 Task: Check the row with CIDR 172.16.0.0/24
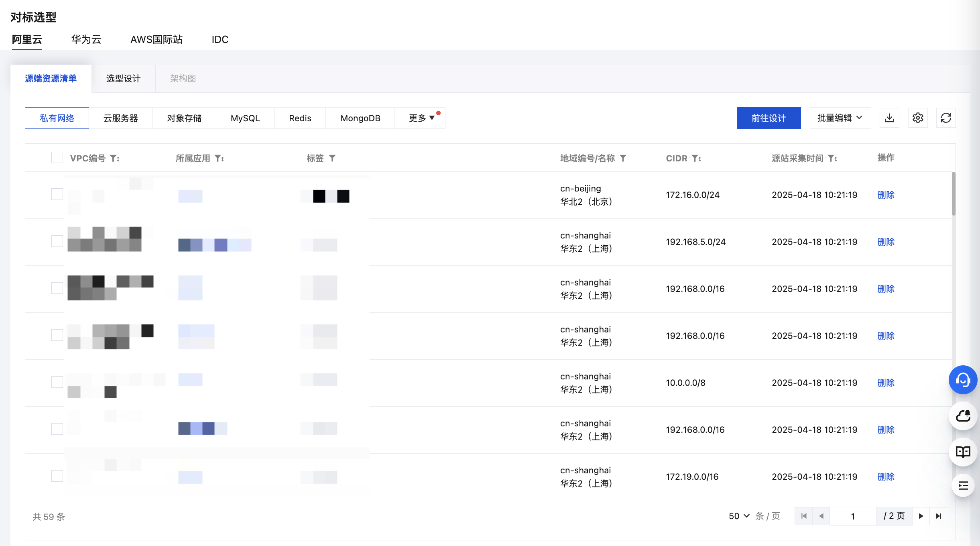(57, 194)
